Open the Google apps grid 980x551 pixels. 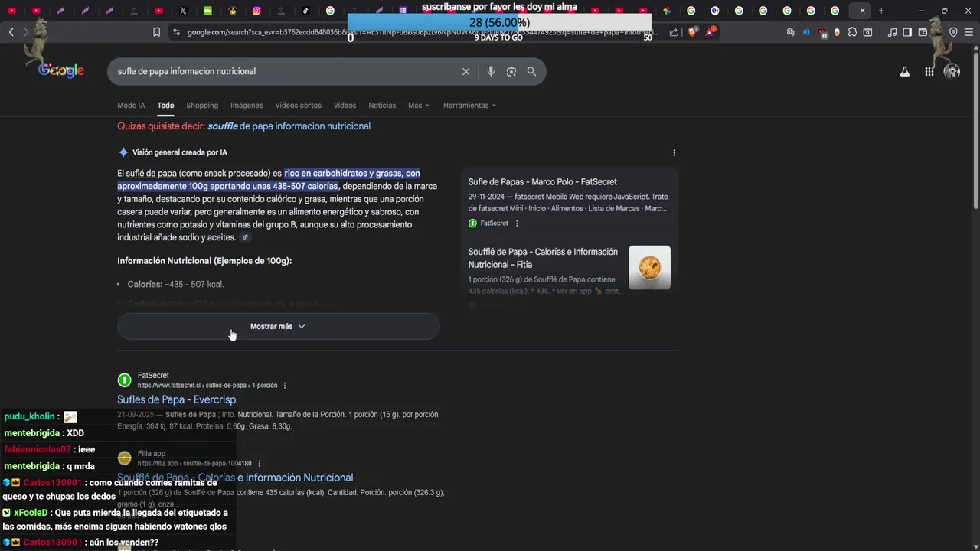[x=929, y=71]
